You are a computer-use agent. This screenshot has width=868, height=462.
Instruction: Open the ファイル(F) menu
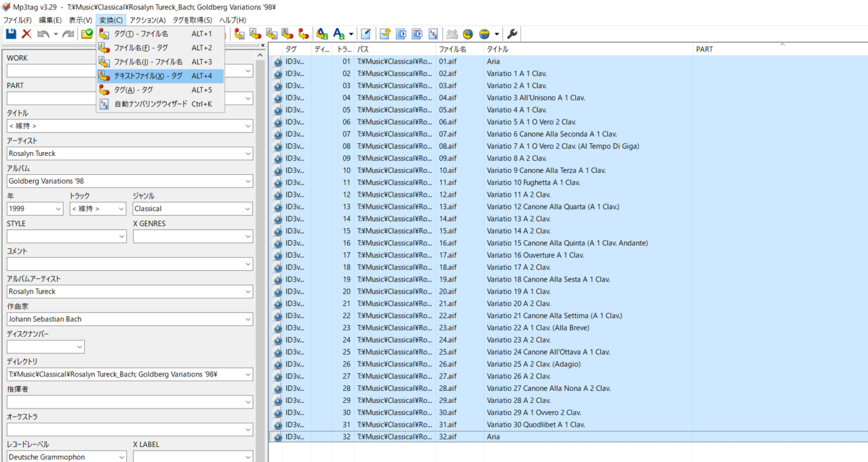[x=18, y=20]
